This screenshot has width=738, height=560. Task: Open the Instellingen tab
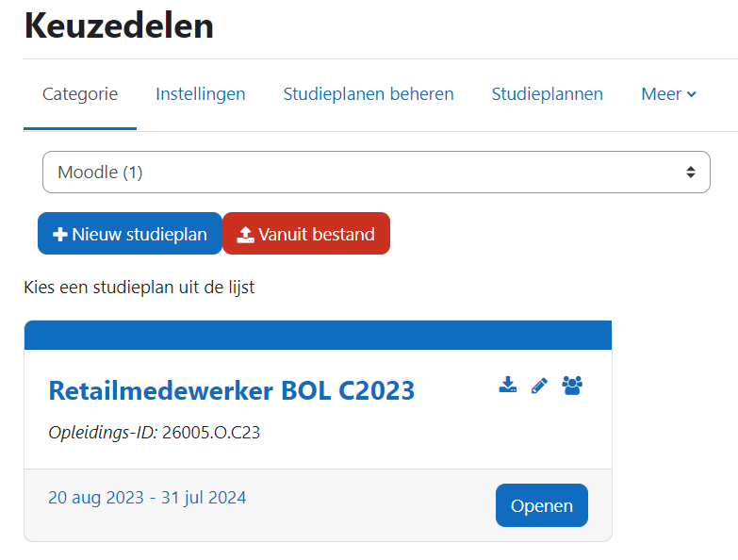(x=201, y=94)
